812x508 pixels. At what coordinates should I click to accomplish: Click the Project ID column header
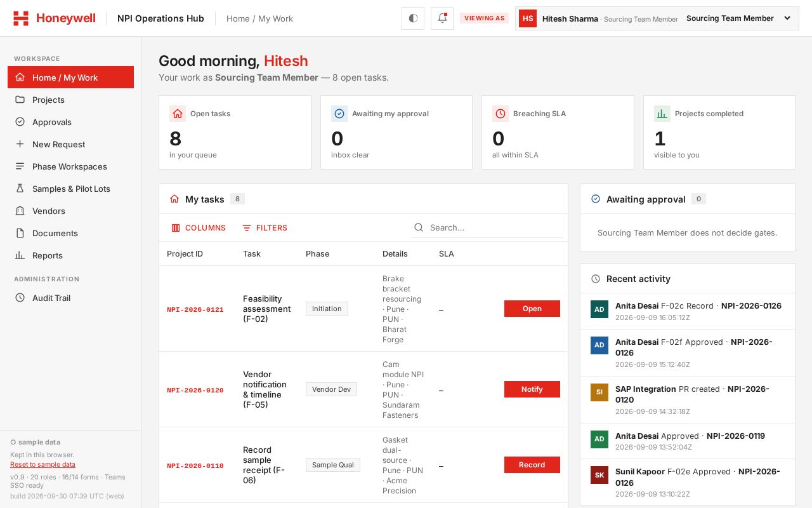coord(185,254)
